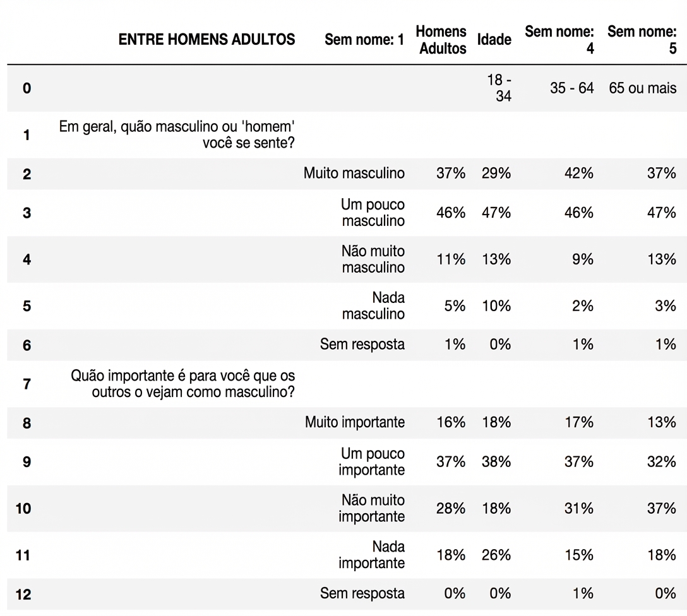The height and width of the screenshot is (616, 687).
Task: Select the 26% value in 'Nada importante' row
Action: coord(496,555)
